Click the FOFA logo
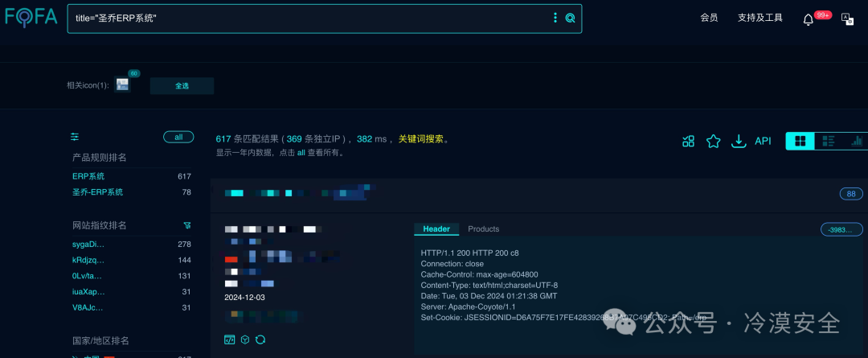Screen dimensions: 868x358 coord(31,17)
